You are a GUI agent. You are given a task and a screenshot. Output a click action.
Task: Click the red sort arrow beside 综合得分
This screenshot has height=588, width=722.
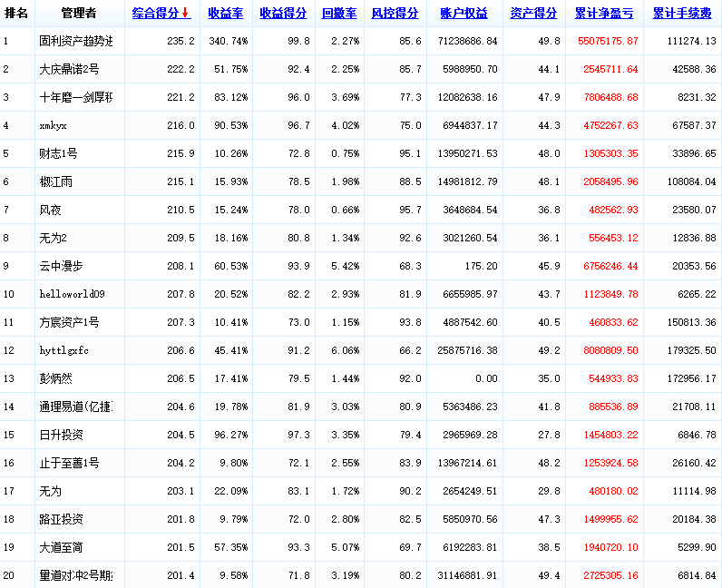(186, 14)
